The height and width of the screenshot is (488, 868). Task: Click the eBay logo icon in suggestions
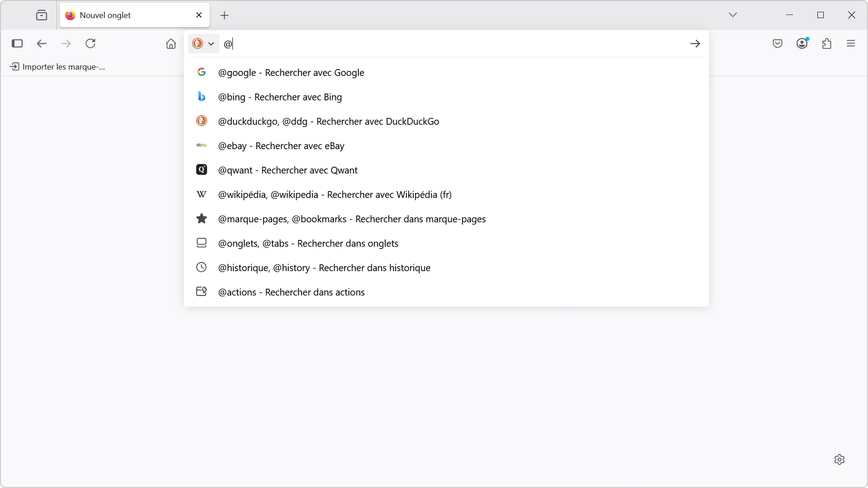(x=202, y=145)
